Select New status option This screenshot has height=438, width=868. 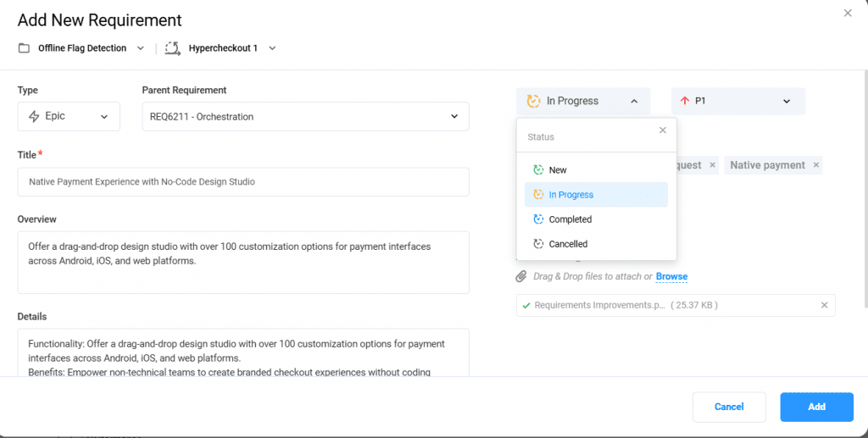point(558,170)
